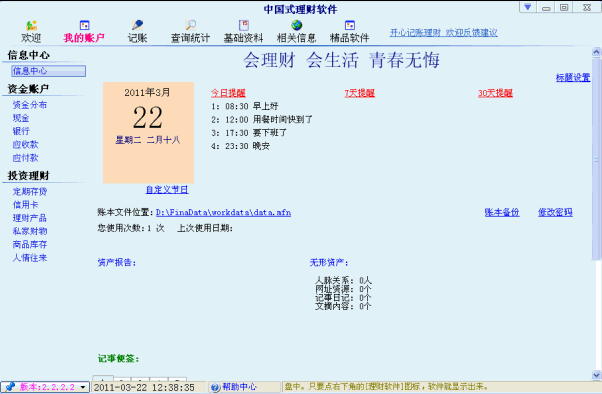The width and height of the screenshot is (602, 394).
Task: Open 应付款 in sidebar
Action: tap(25, 157)
